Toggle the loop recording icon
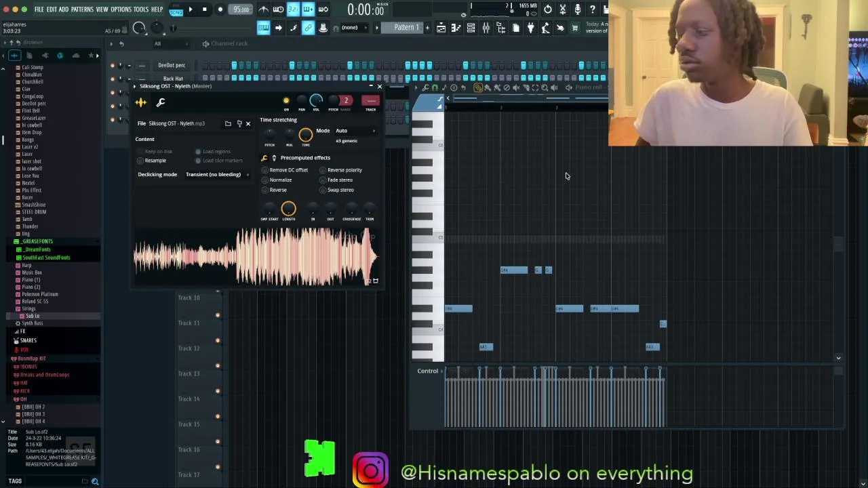 [x=323, y=9]
